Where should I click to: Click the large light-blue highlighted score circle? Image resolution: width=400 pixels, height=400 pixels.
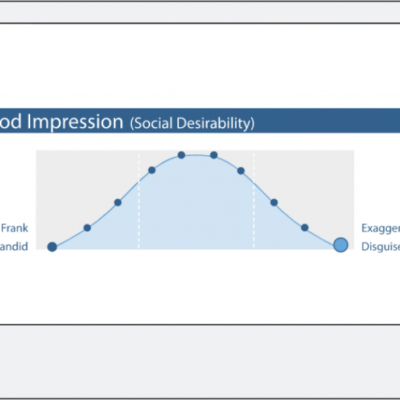click(341, 245)
